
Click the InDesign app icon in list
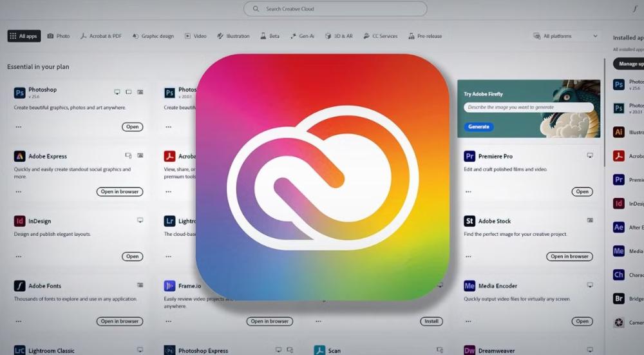(19, 221)
